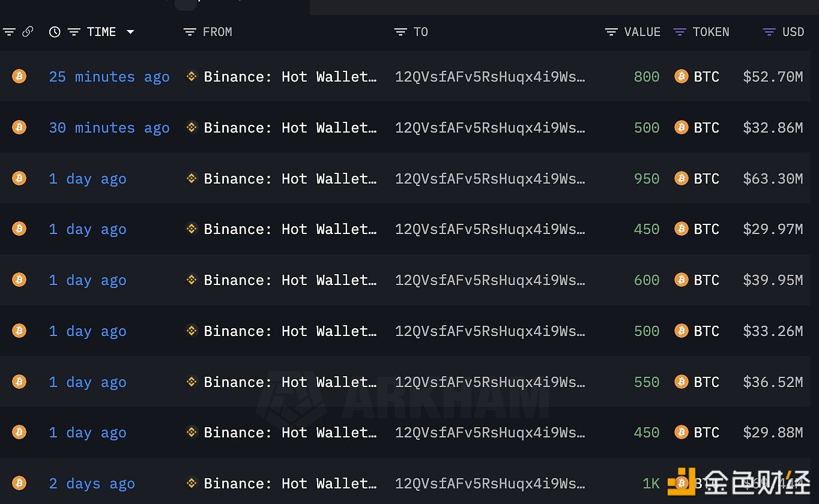Image resolution: width=819 pixels, height=504 pixels.
Task: Click the Bitcoin chain icon in the 25 minutes ago row
Action: tap(19, 76)
